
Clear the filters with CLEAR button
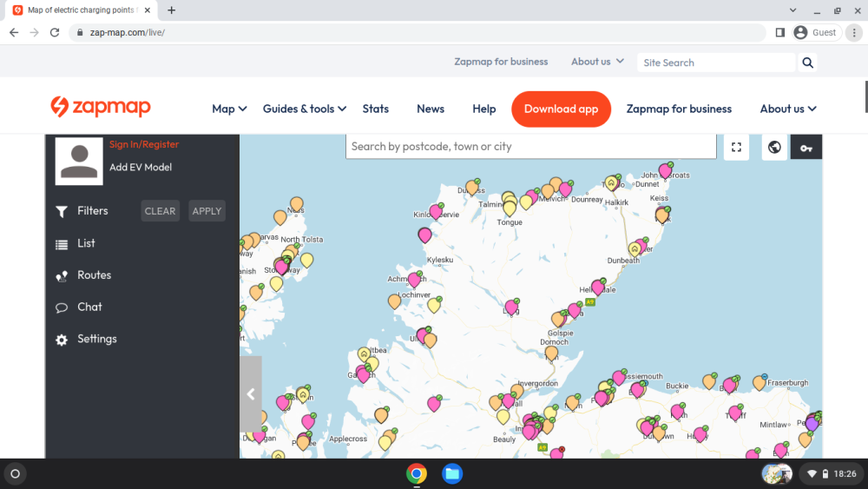point(160,211)
